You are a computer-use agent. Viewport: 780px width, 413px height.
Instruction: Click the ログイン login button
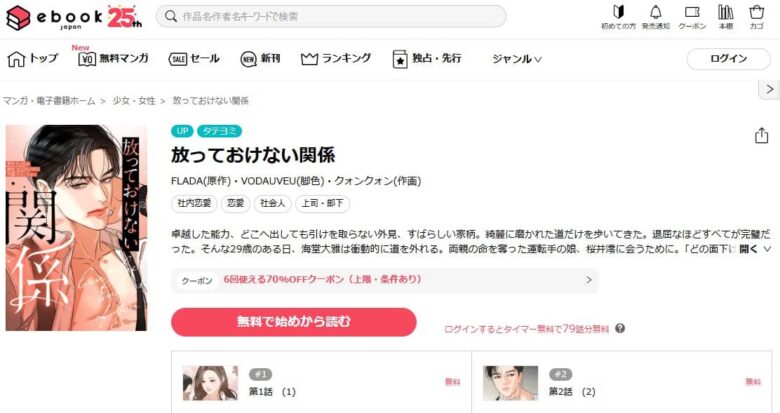[x=729, y=59]
